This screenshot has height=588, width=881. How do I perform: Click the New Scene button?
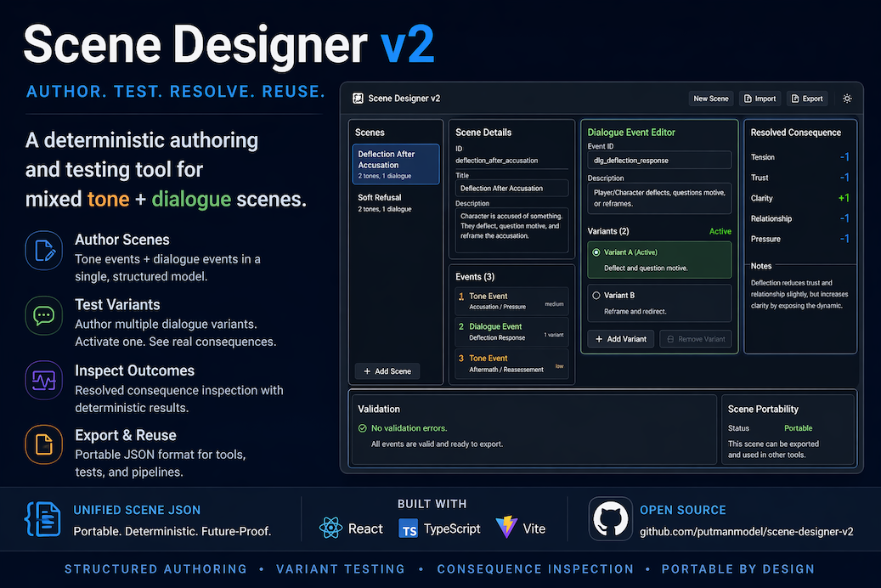tap(710, 98)
